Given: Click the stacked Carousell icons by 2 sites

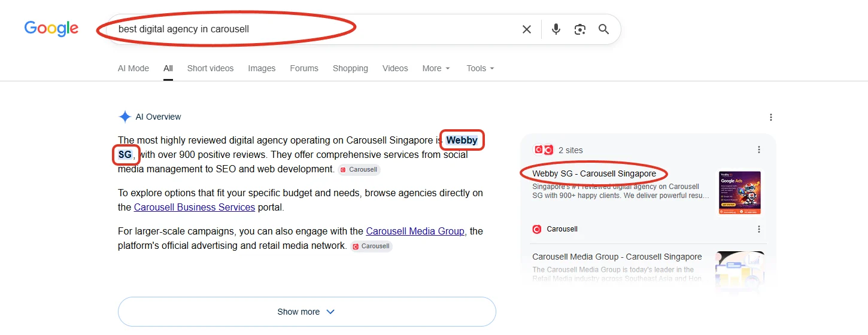Looking at the screenshot, I should pyautogui.click(x=544, y=150).
